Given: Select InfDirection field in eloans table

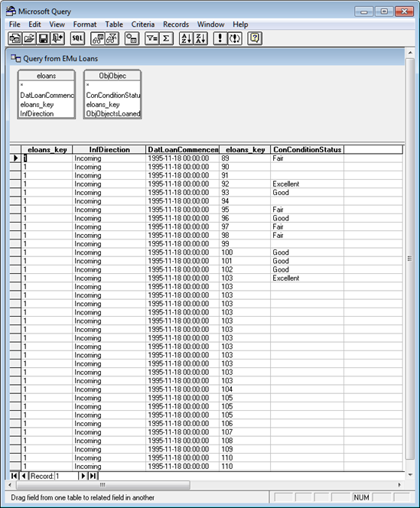Looking at the screenshot, I should pyautogui.click(x=37, y=114).
